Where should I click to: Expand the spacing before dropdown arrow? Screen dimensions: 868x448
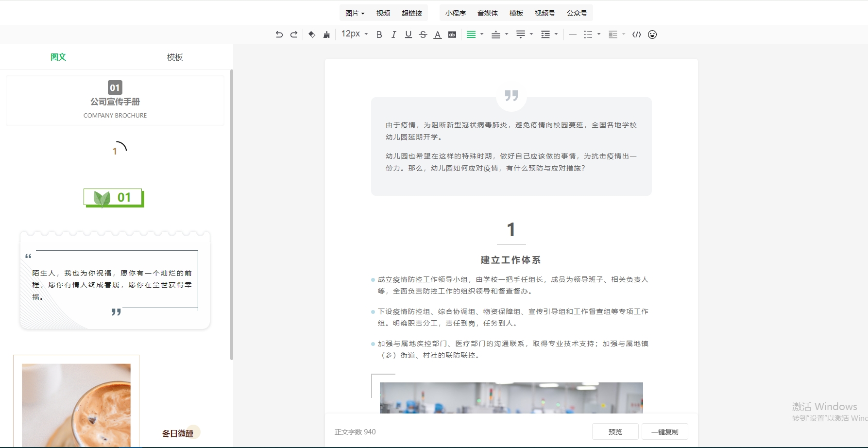click(x=507, y=34)
